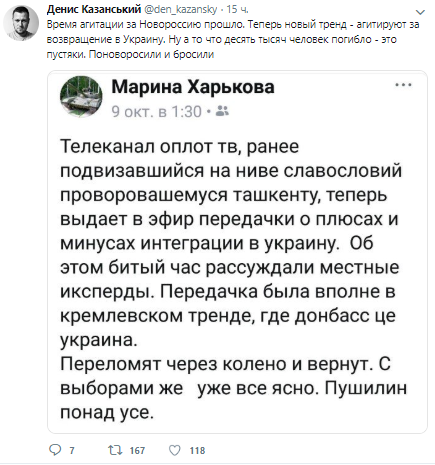Click the 9 окт. в 1:30 post date
435x465 pixels.
coord(157,112)
